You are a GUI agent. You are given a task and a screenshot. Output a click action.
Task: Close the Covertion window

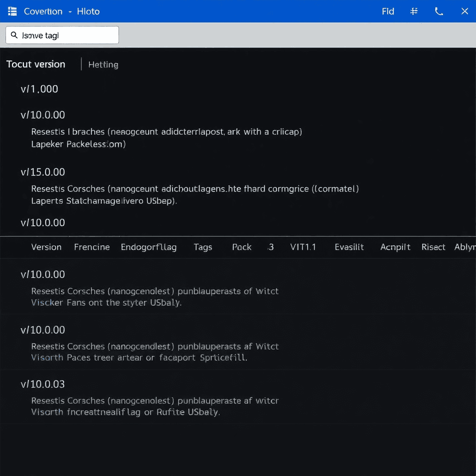point(464,11)
